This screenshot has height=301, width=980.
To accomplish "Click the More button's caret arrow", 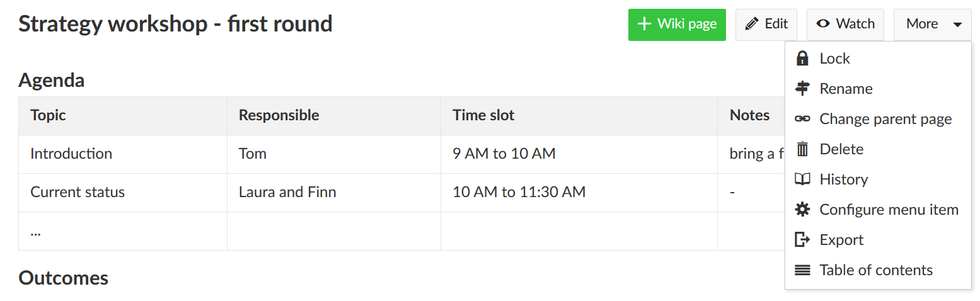I will [x=957, y=25].
